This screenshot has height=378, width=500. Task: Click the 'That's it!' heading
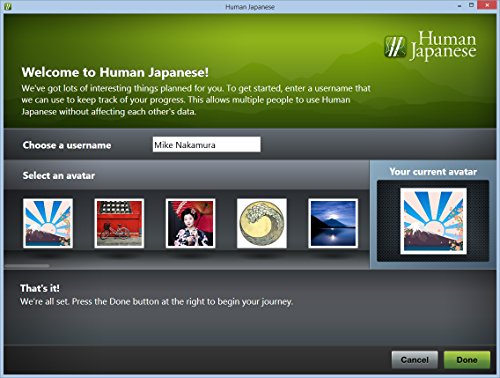pos(40,288)
